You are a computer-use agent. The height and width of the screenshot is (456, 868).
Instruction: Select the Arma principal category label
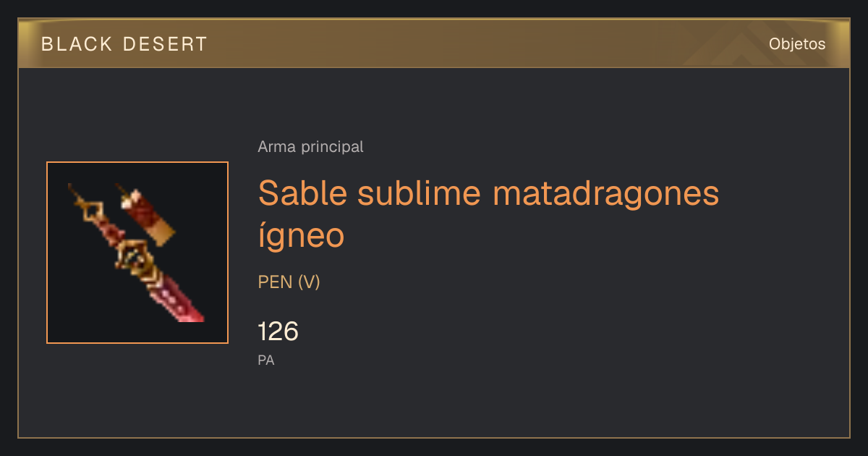310,147
